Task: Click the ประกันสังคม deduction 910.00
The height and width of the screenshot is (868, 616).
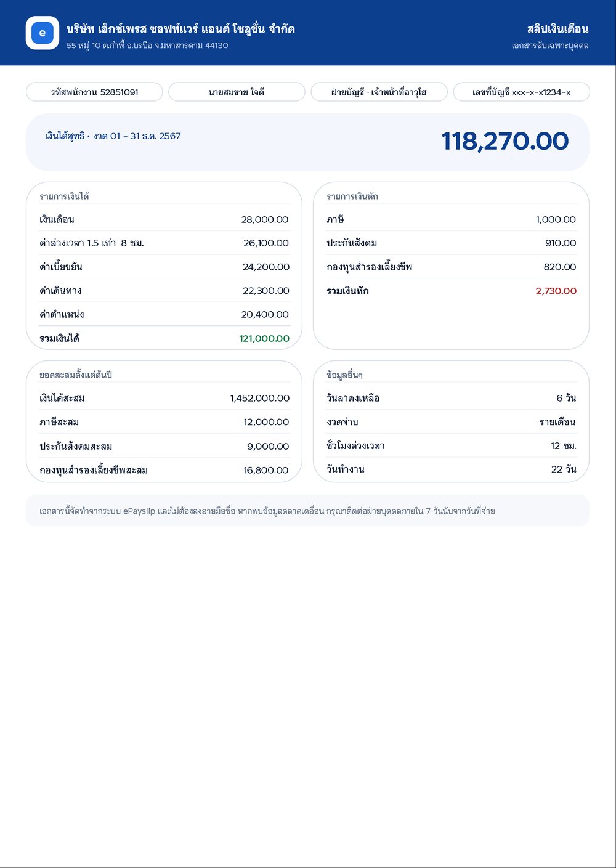Action: point(561,243)
